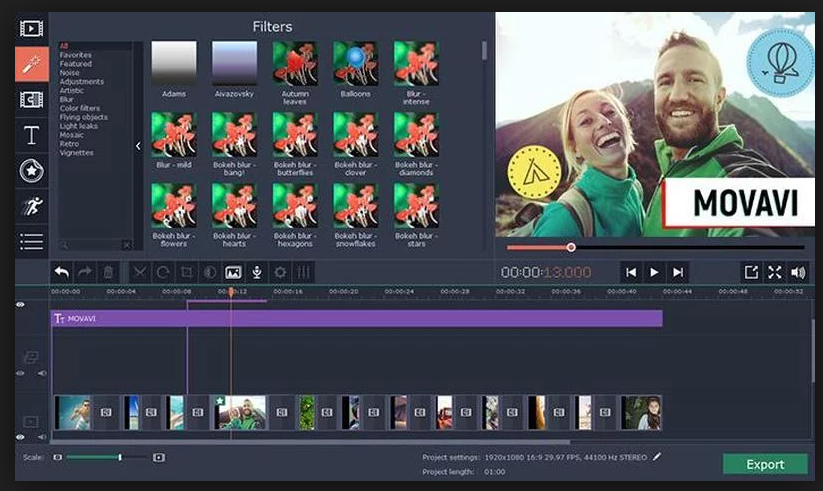Skip to previous frame
The image size is (823, 491).
(x=631, y=272)
